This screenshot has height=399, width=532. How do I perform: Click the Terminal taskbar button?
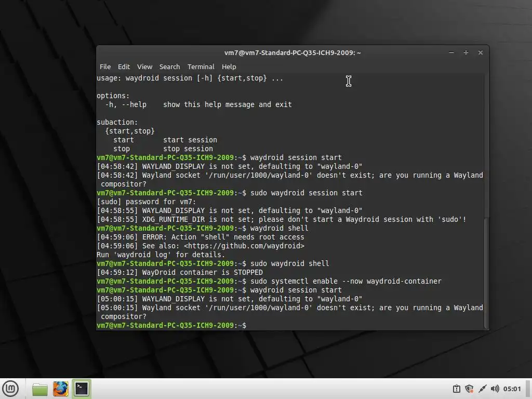82,389
